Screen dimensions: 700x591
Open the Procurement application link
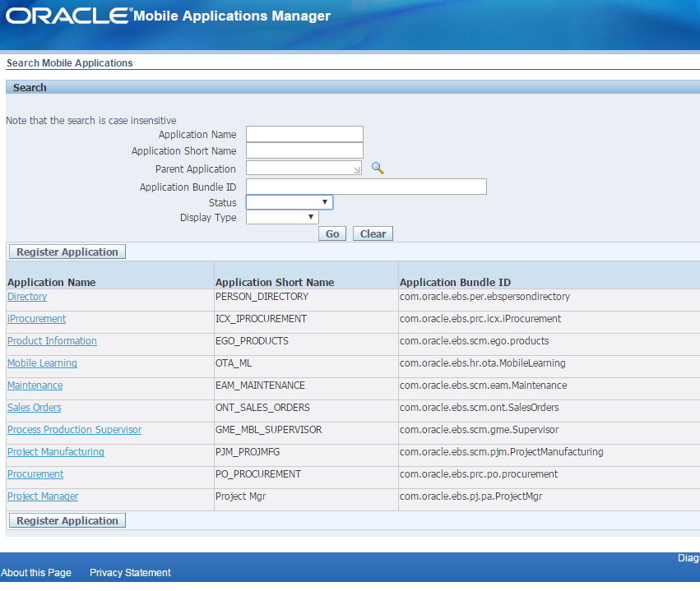[35, 474]
